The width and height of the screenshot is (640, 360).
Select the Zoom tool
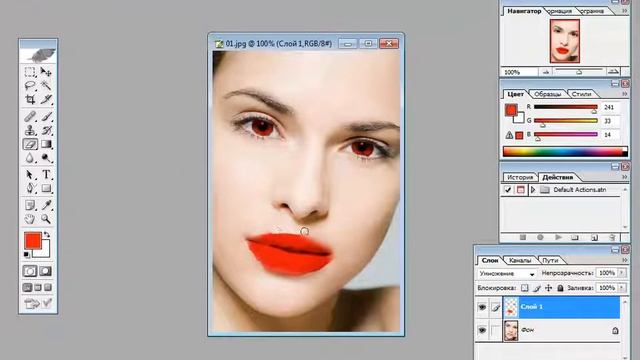pyautogui.click(x=46, y=219)
